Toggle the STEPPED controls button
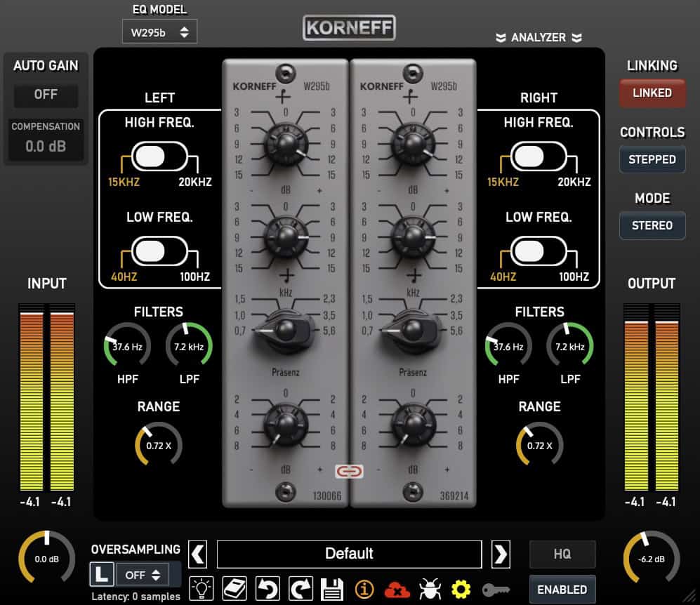 coord(652,159)
